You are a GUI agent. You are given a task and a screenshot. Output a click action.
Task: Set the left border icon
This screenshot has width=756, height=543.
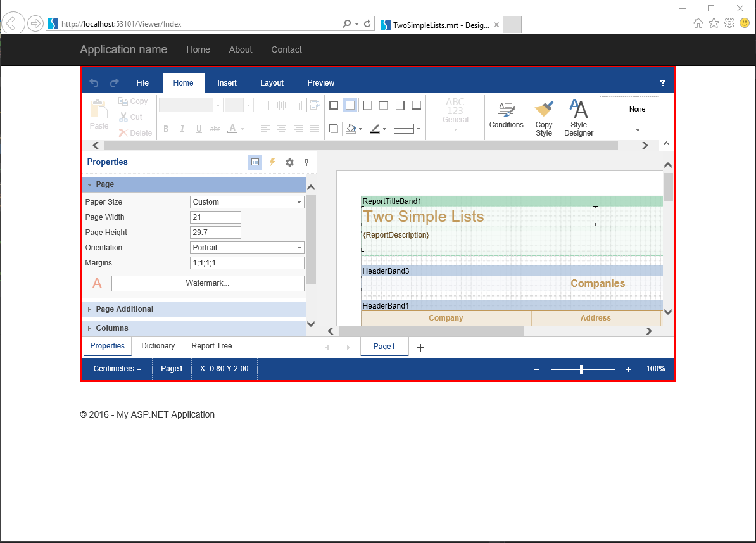click(367, 105)
